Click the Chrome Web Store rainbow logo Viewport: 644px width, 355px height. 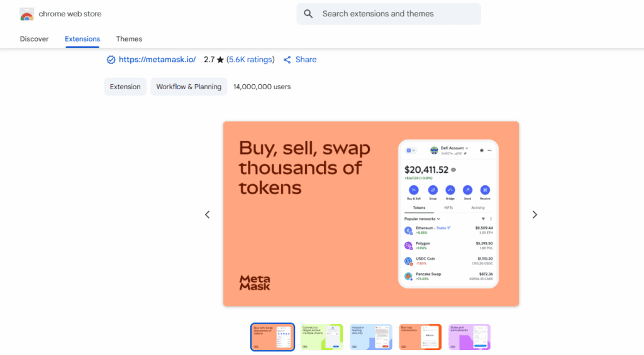[26, 14]
